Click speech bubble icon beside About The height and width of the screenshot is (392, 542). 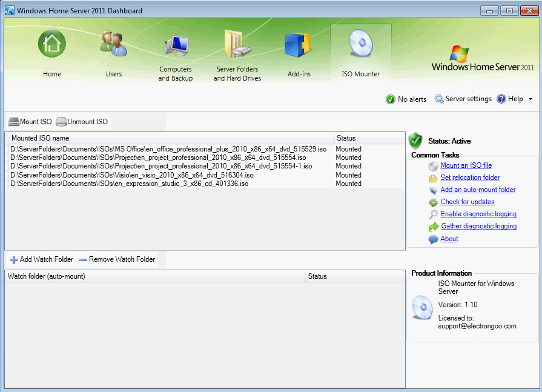click(433, 239)
